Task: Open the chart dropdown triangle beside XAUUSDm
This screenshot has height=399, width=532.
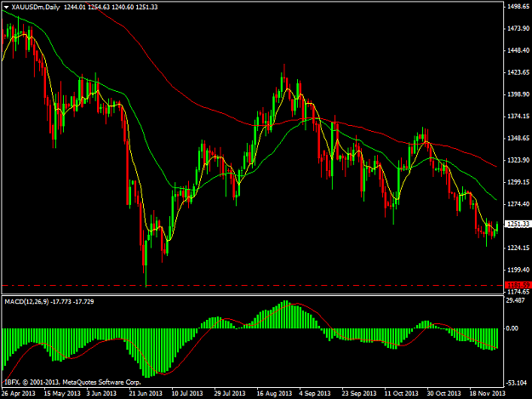Action: (6, 7)
